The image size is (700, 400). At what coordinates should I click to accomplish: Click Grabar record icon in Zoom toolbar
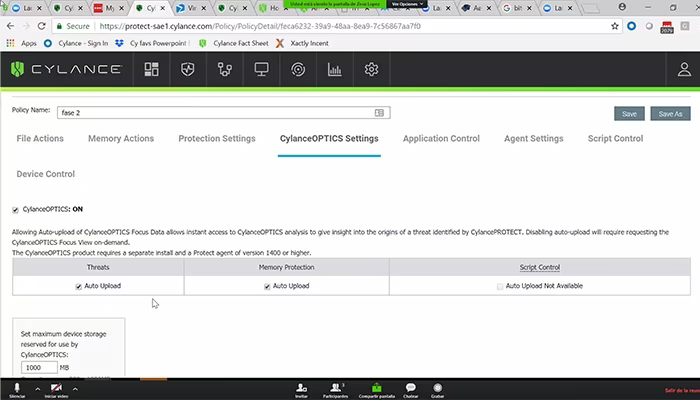click(x=438, y=389)
